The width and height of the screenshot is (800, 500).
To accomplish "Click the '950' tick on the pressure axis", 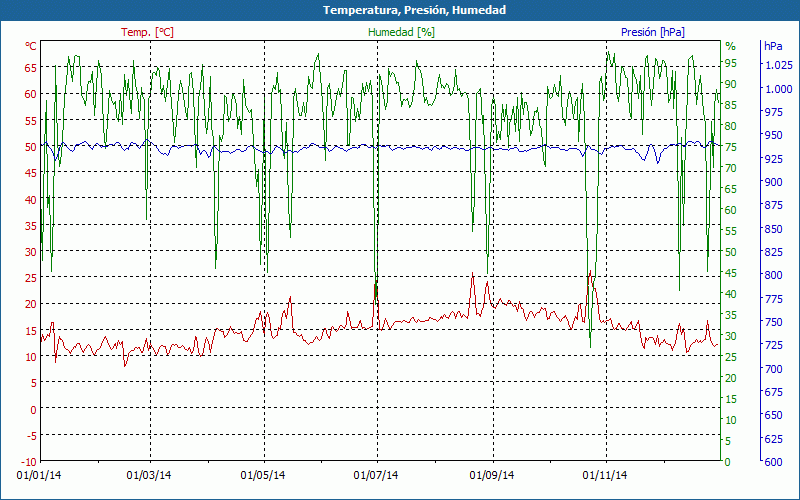I will (x=773, y=135).
